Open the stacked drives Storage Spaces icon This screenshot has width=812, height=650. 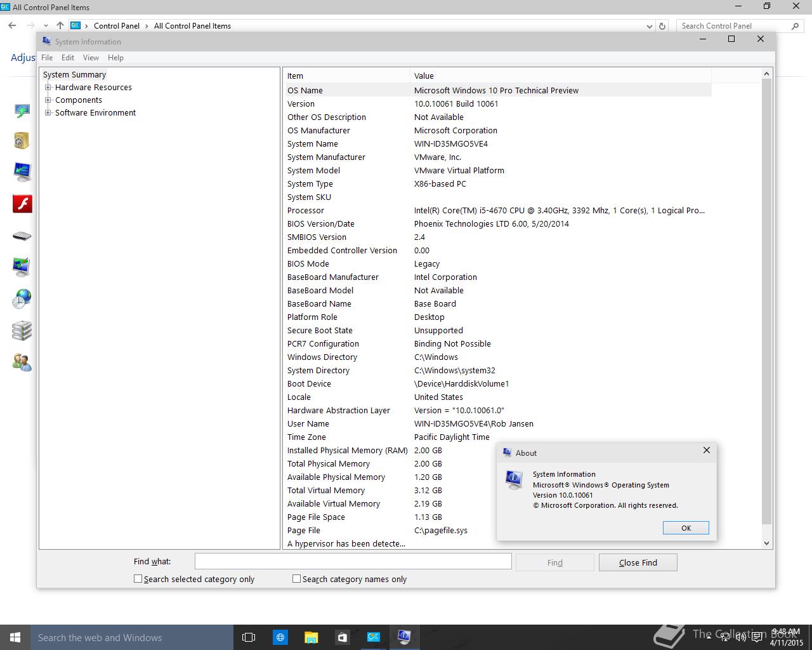pos(22,331)
